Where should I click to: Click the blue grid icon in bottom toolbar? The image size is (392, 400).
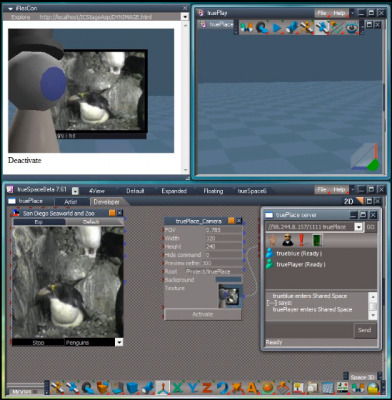point(328,388)
